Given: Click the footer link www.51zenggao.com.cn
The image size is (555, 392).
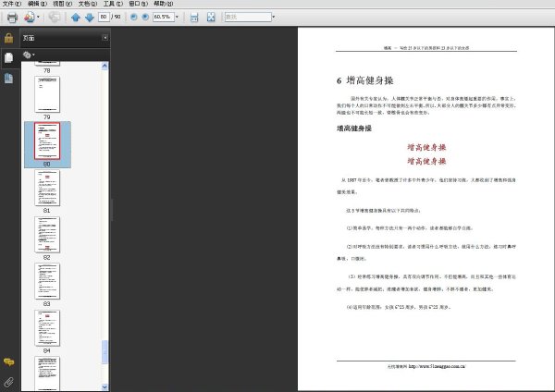Looking at the screenshot, I should tap(438, 366).
